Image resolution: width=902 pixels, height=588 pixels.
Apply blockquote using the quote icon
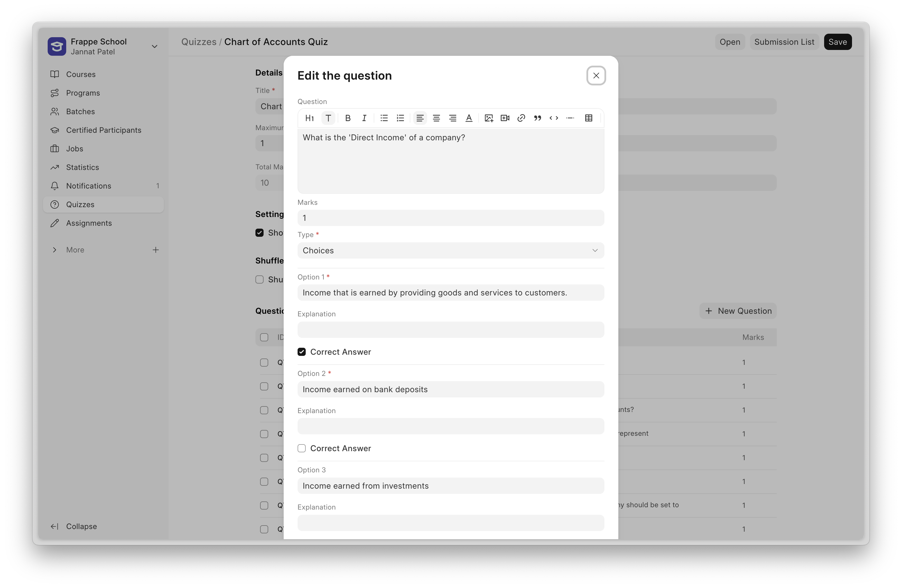click(x=537, y=118)
